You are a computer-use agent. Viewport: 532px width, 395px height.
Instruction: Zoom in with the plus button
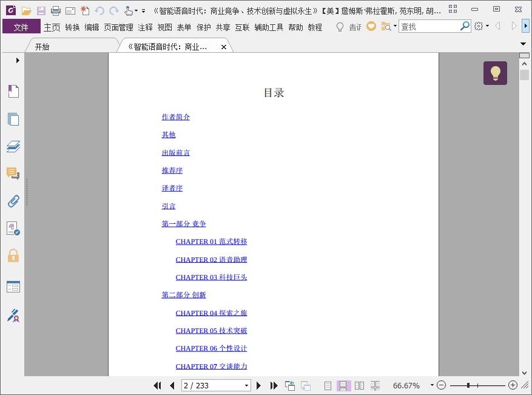(x=513, y=385)
